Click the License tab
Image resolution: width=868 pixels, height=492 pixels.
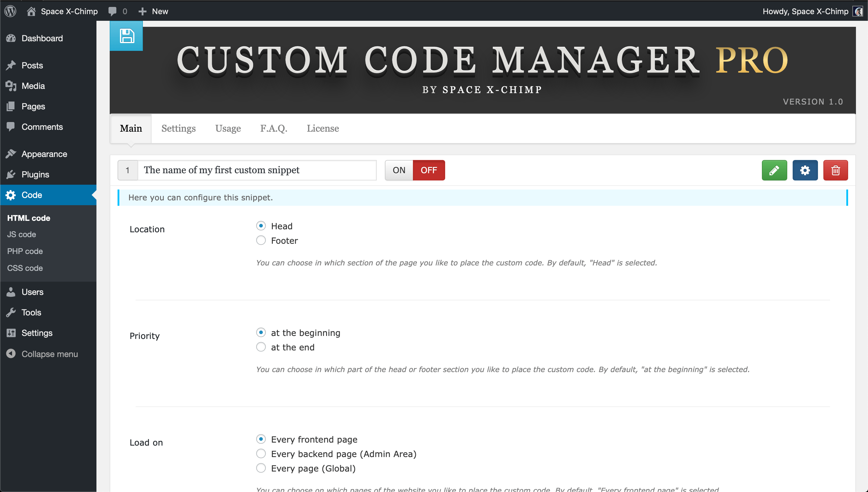click(x=322, y=128)
